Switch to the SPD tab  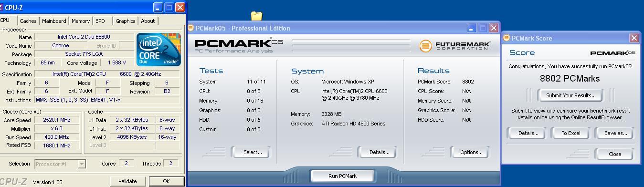(x=100, y=21)
